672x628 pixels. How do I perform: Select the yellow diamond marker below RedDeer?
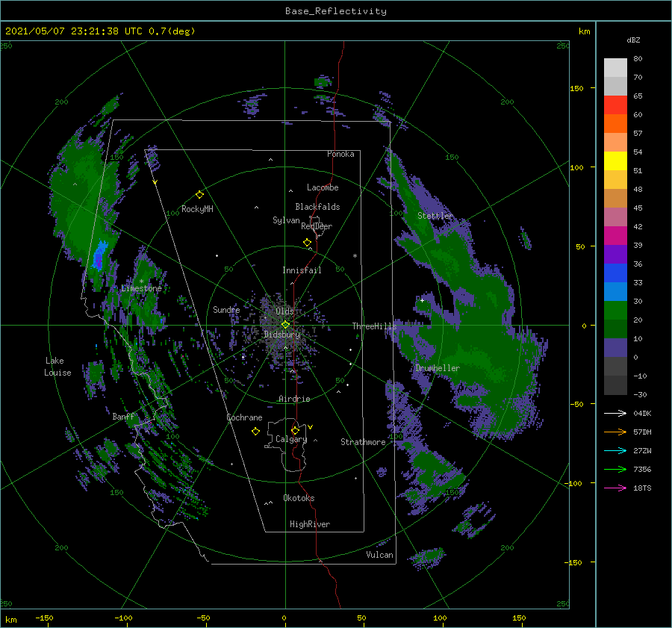pos(307,243)
